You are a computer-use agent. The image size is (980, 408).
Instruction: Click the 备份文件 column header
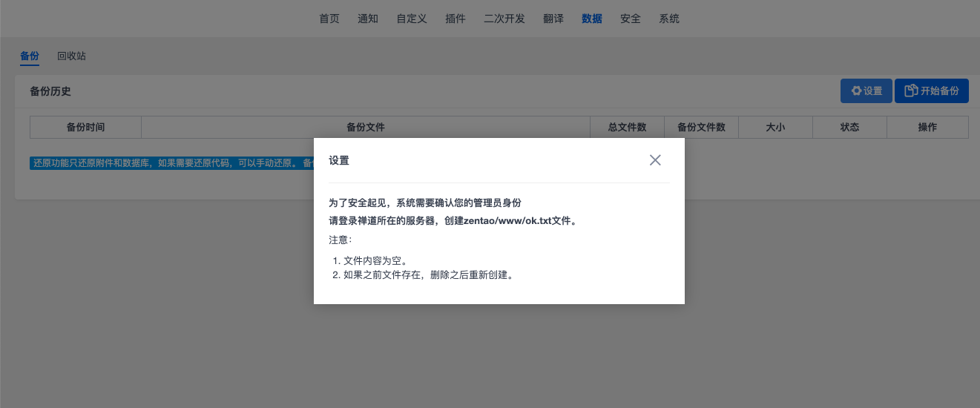(x=366, y=127)
